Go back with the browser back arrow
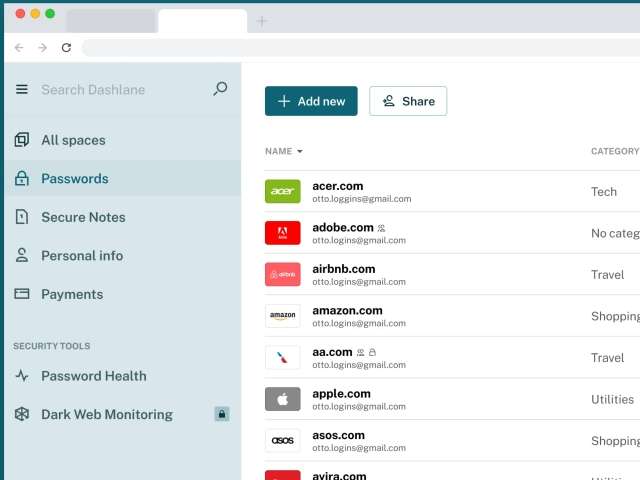This screenshot has width=640, height=480. (19, 48)
